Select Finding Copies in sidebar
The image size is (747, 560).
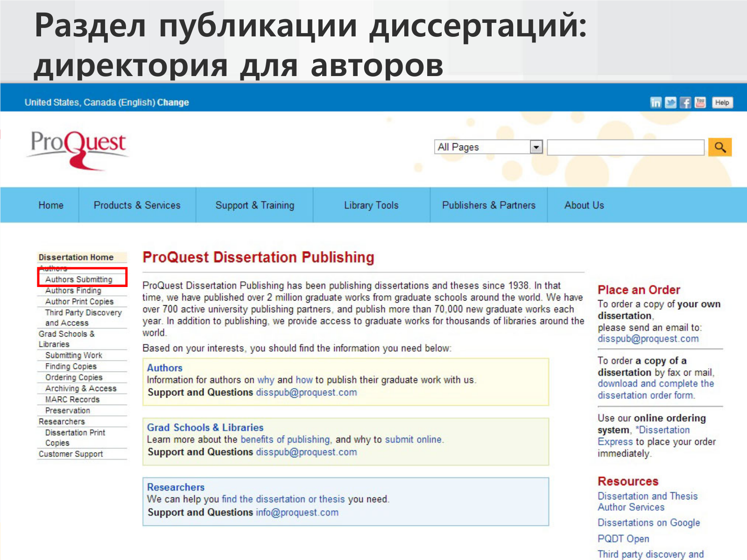(71, 366)
